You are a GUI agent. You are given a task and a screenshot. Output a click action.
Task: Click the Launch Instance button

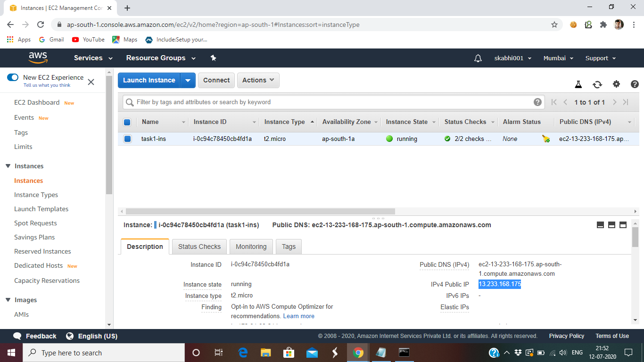(x=149, y=80)
